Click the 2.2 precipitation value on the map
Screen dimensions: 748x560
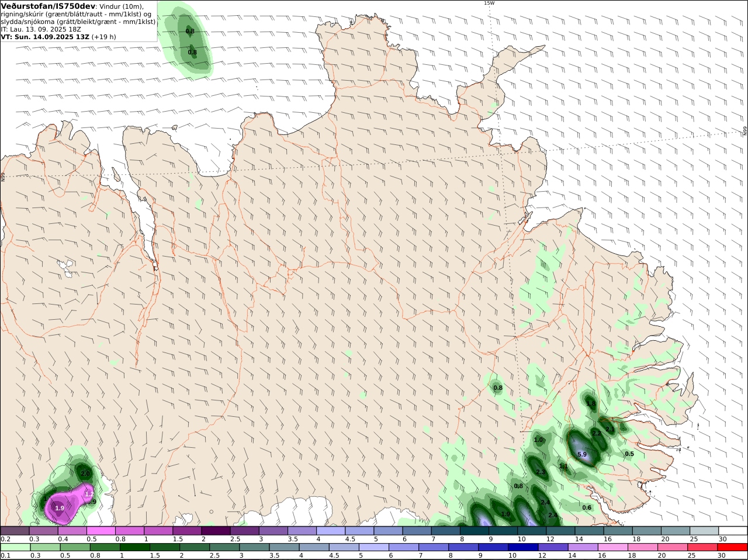click(x=597, y=433)
